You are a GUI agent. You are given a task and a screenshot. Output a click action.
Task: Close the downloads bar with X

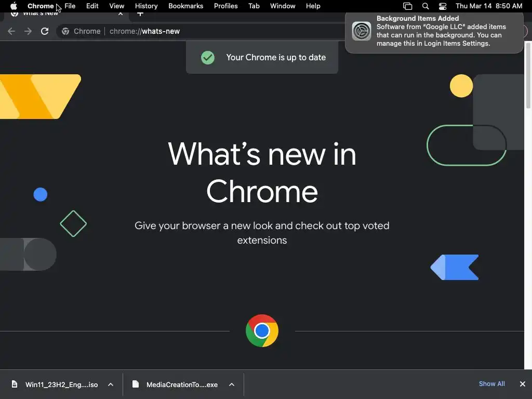[x=523, y=384]
